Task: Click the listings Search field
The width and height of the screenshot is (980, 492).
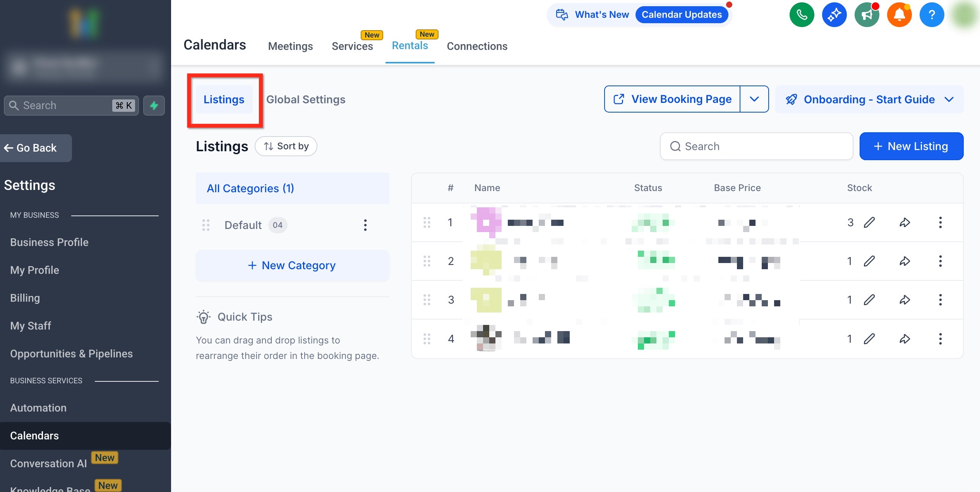Action: click(x=757, y=146)
